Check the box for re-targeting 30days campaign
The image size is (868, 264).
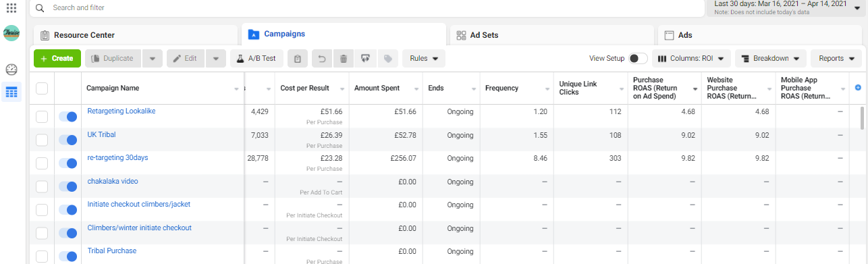click(42, 163)
